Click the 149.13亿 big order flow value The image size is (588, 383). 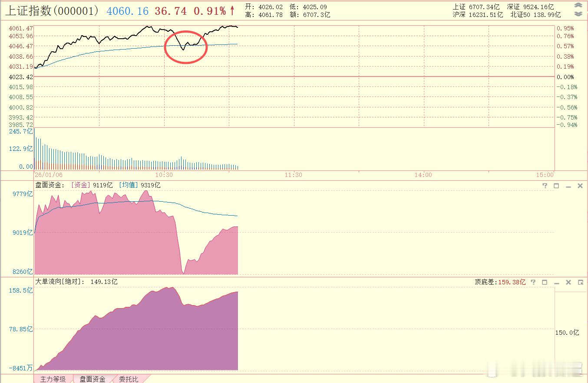click(x=104, y=282)
